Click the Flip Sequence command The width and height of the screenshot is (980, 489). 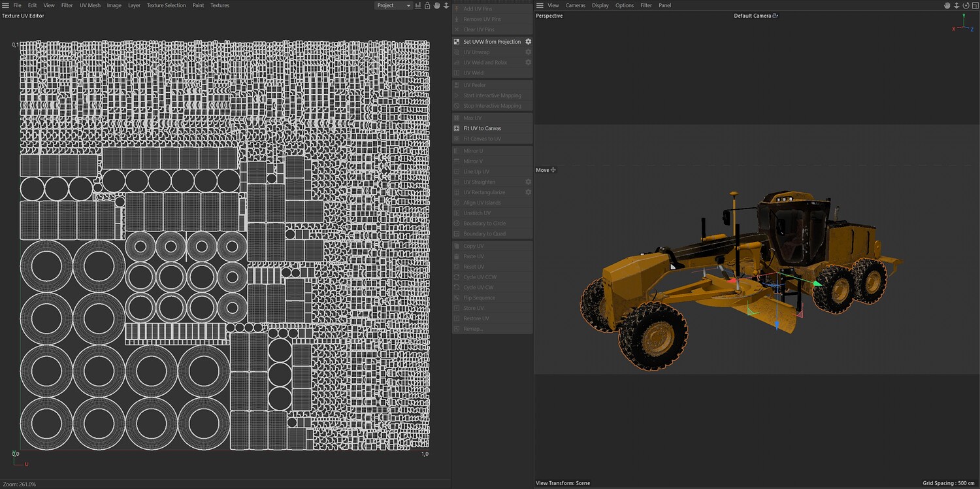493,297
